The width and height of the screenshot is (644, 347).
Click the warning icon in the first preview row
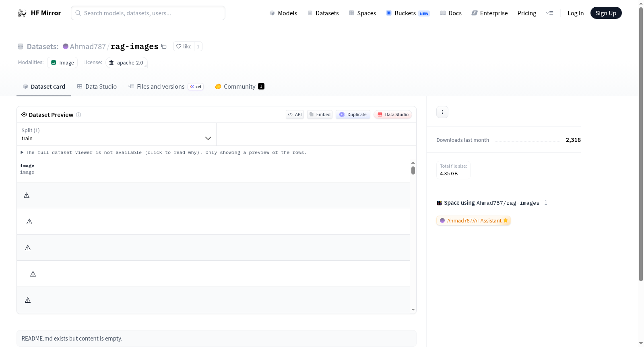[x=27, y=195]
